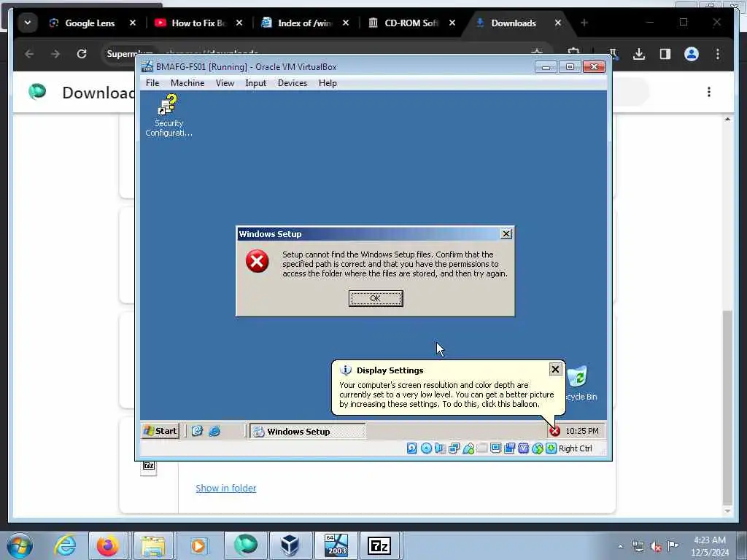Image resolution: width=747 pixels, height=560 pixels.
Task: Click the 7z file icon in downloads list
Action: (x=149, y=467)
